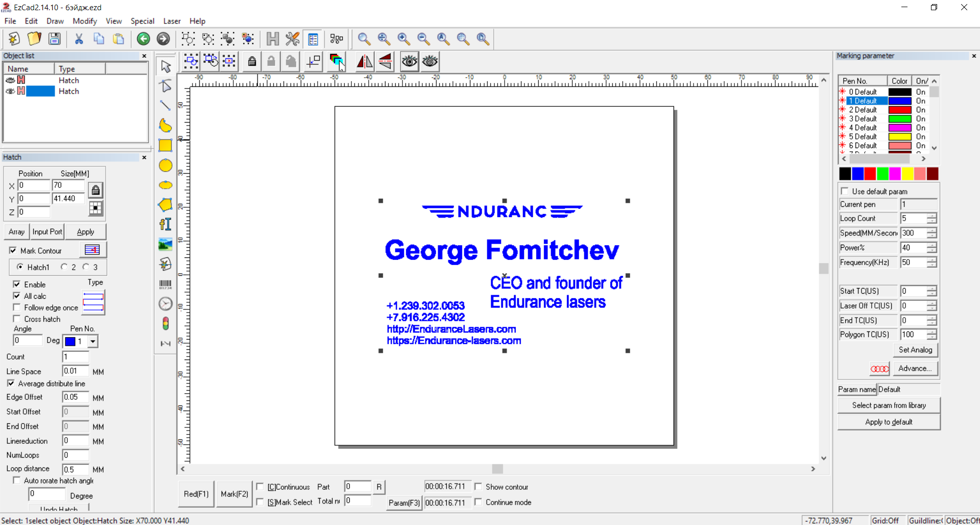
Task: Open the Draw menu
Action: [55, 21]
